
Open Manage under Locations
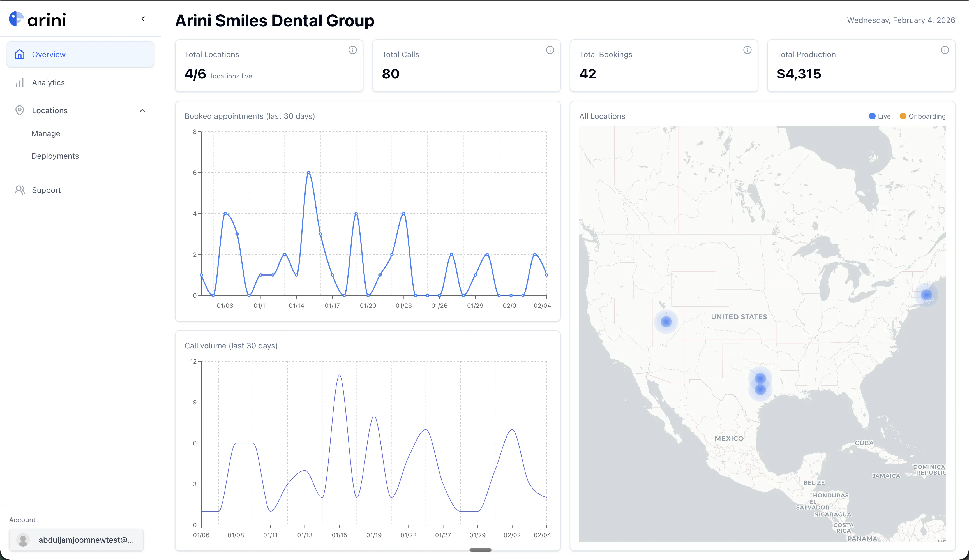46,134
